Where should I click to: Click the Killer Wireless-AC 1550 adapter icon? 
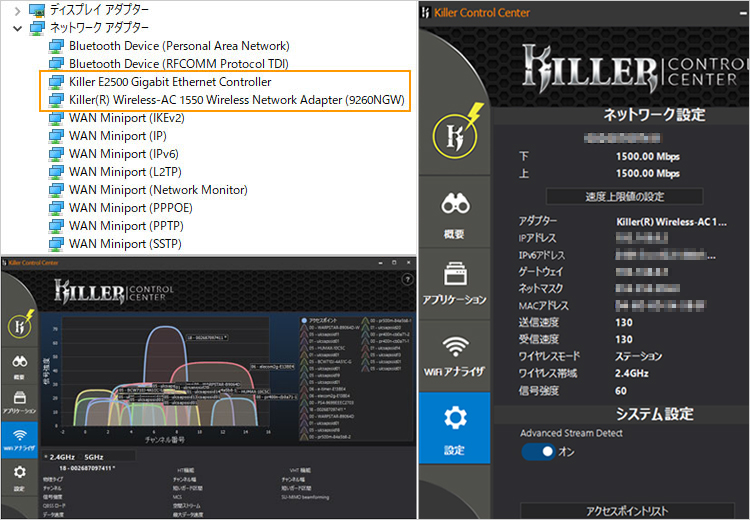click(x=56, y=100)
